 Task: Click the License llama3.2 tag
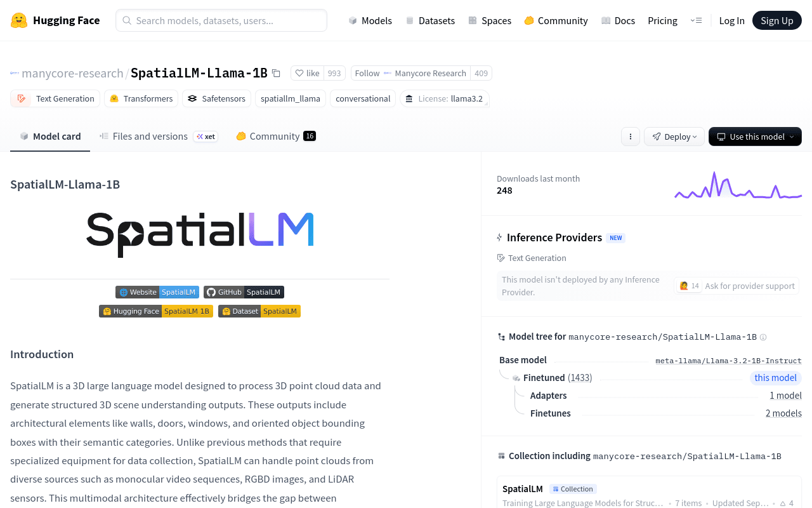click(445, 98)
